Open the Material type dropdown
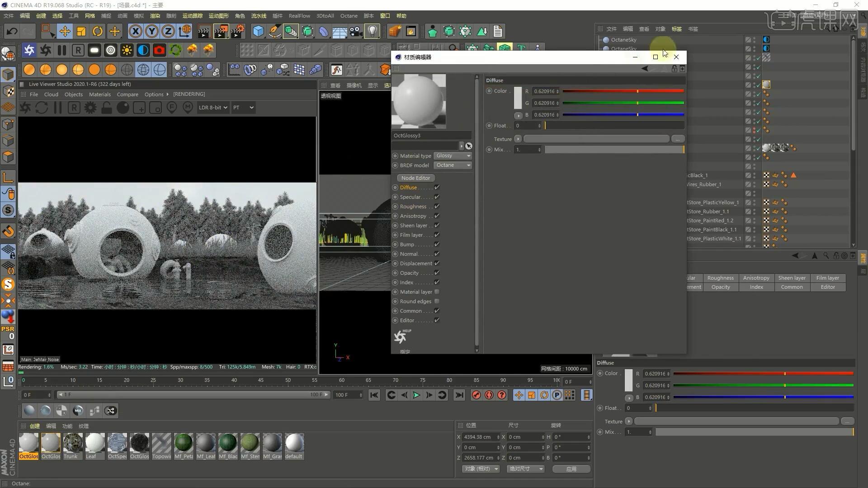Screen dimensions: 868x488 click(453, 156)
